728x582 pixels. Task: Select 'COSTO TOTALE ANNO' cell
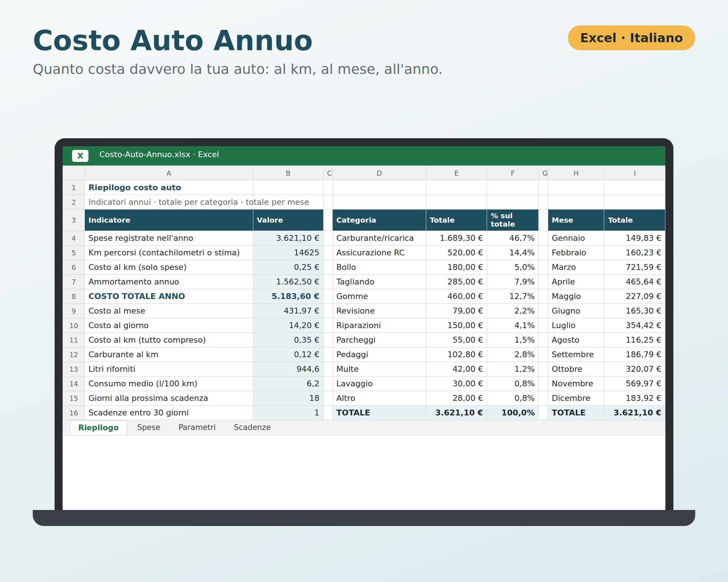169,296
